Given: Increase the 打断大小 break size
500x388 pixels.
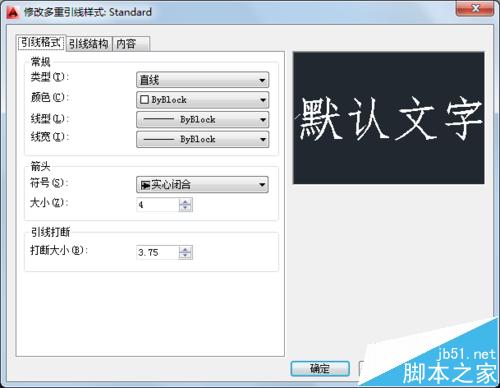Looking at the screenshot, I should (186, 249).
